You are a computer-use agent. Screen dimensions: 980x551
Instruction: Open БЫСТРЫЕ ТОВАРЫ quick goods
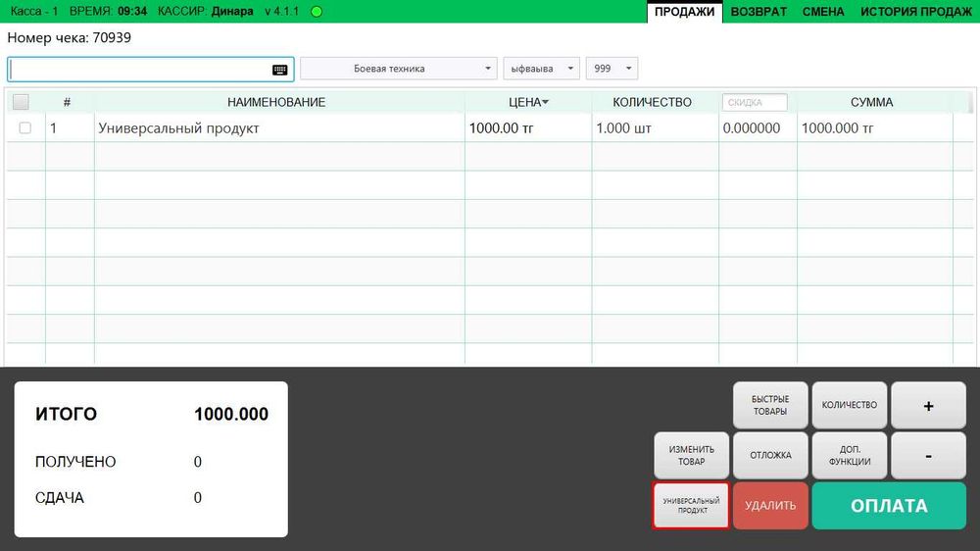click(770, 405)
